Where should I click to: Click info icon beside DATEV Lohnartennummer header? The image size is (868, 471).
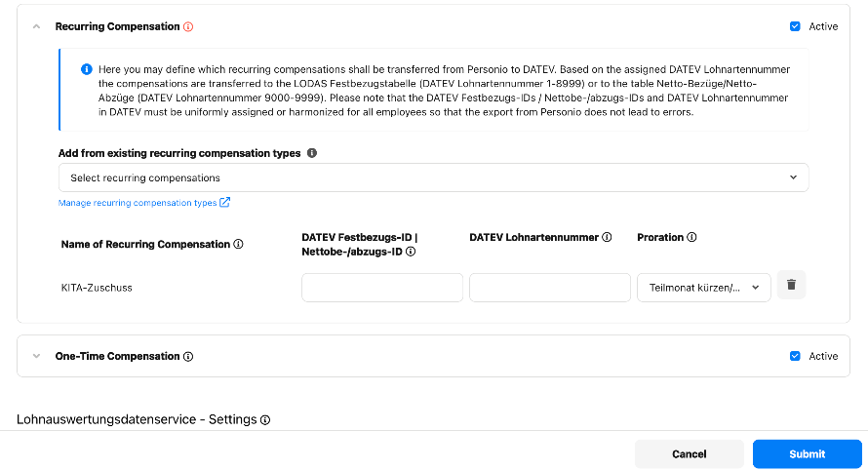(607, 237)
